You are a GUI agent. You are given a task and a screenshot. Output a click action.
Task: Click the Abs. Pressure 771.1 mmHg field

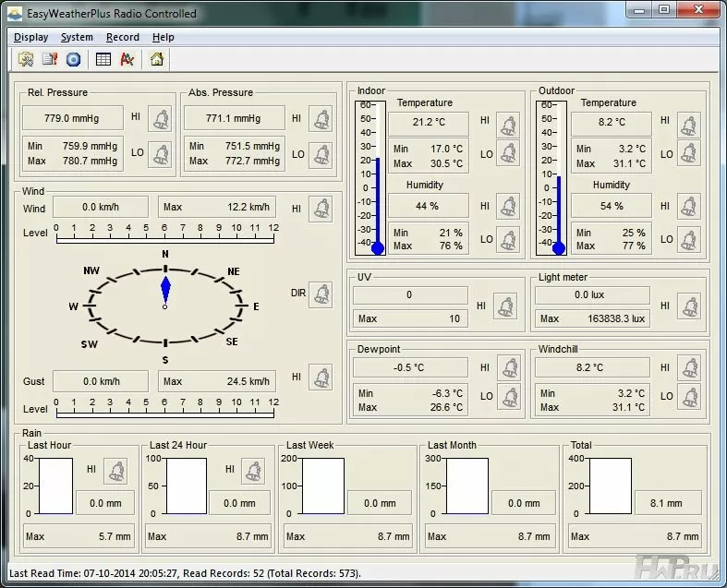[234, 119]
